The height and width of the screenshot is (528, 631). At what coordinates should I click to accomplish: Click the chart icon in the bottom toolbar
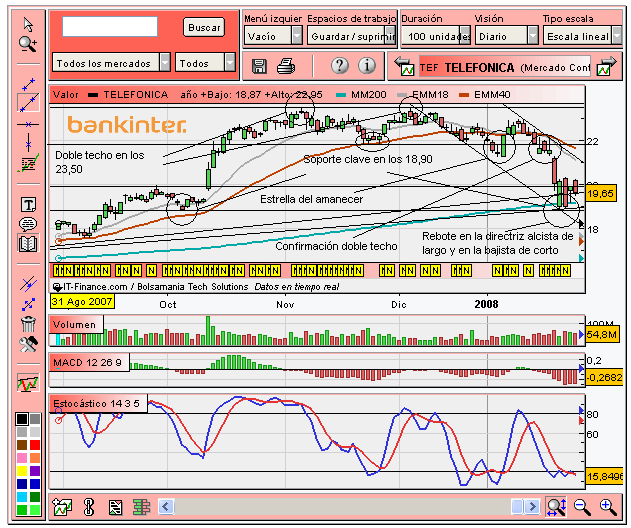pyautogui.click(x=62, y=507)
